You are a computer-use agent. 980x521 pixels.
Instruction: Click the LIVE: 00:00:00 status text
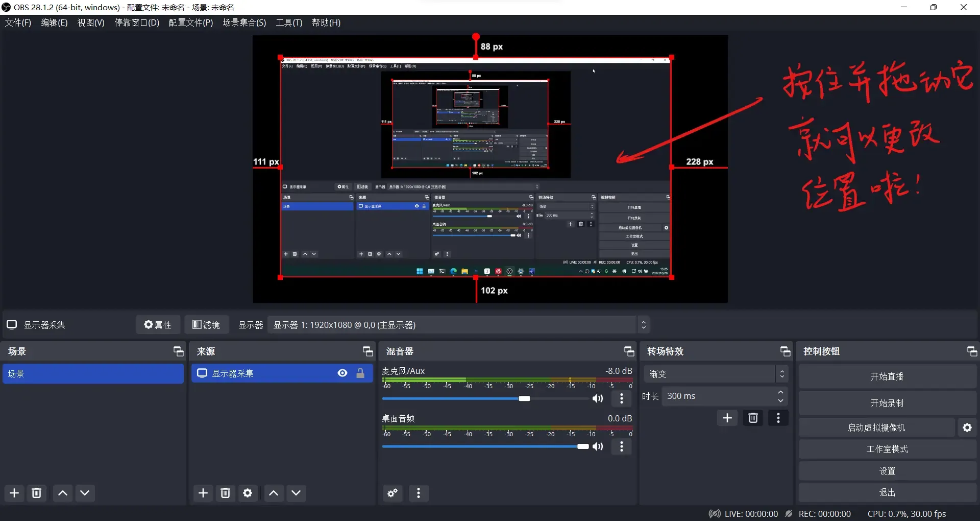pos(751,514)
